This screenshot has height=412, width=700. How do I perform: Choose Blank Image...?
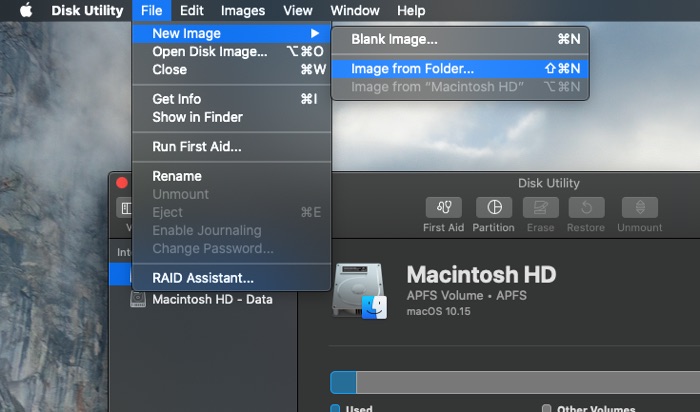click(x=460, y=39)
